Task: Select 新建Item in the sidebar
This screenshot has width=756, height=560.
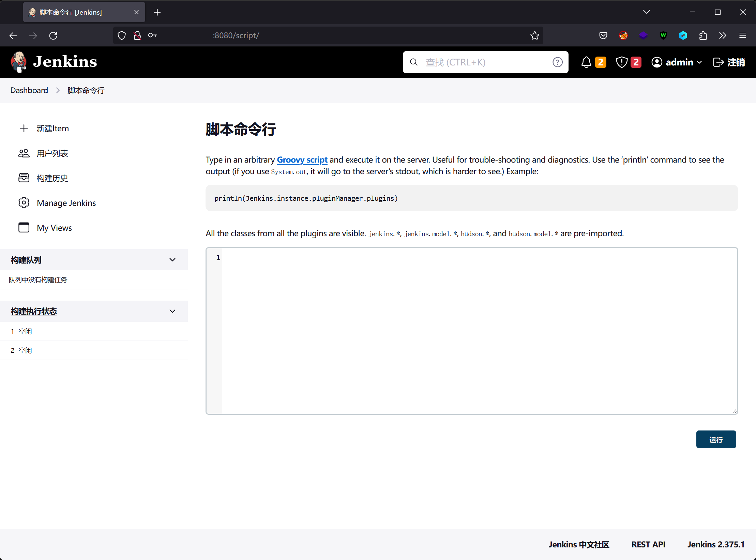Action: tap(52, 128)
